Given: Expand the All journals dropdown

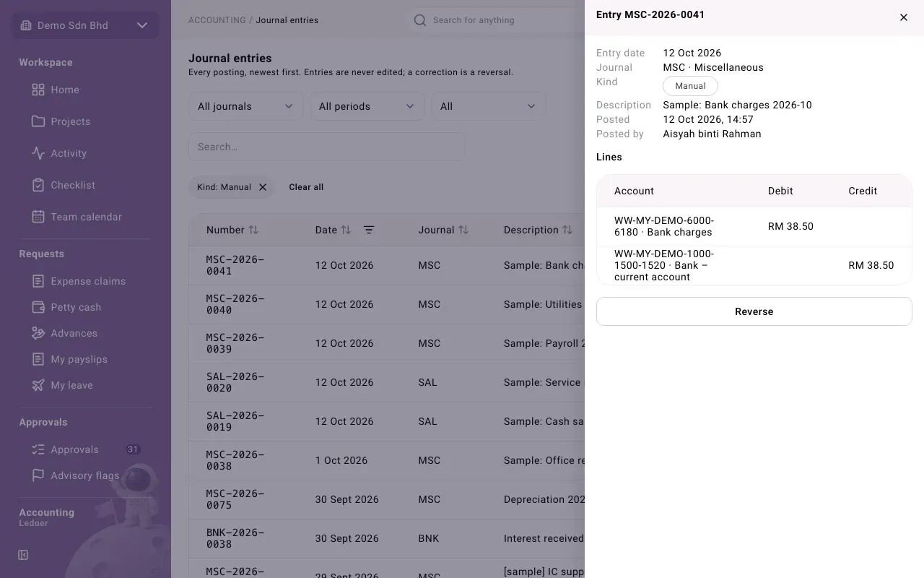Looking at the screenshot, I should pyautogui.click(x=245, y=106).
